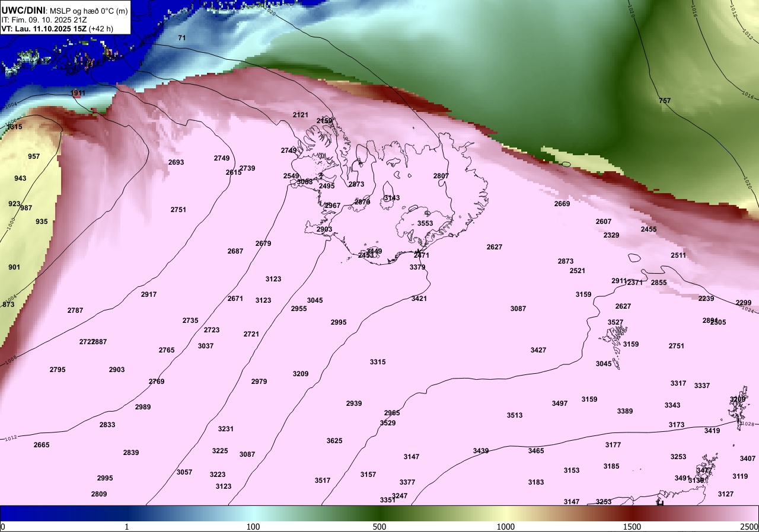The height and width of the screenshot is (532, 759).
Task: Click the value 757 in the northeast
Action: 665,101
